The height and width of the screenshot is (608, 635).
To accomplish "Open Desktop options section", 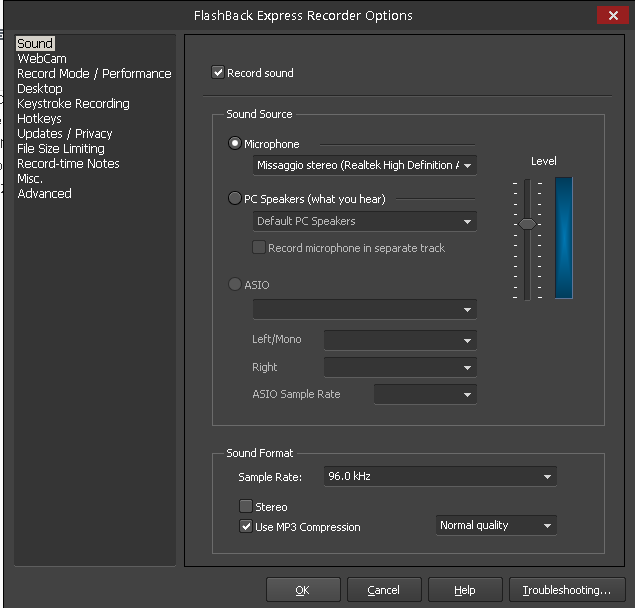I will point(40,88).
